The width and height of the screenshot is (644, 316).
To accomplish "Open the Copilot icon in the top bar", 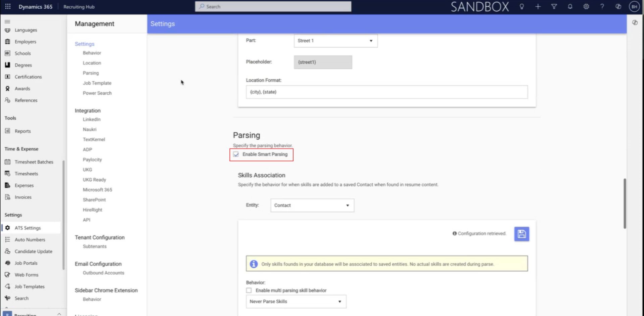I will [x=618, y=6].
